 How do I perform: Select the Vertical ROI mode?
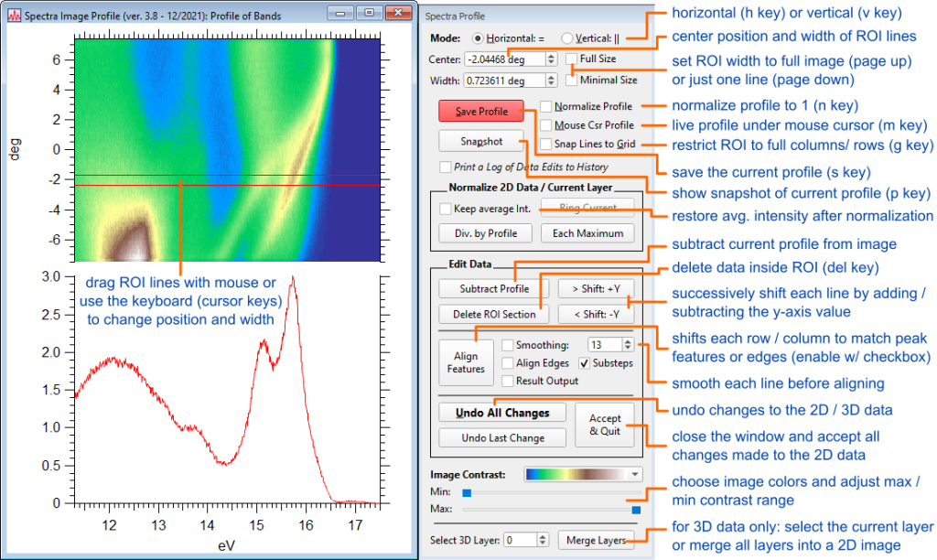click(x=567, y=38)
